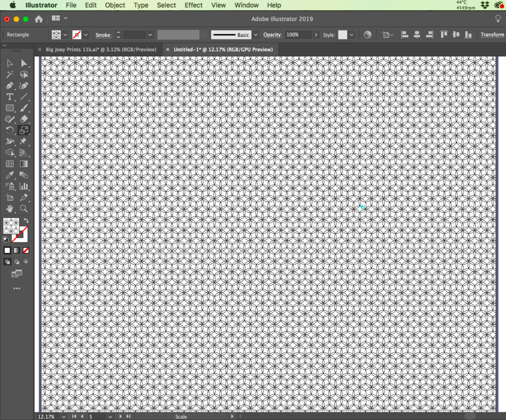Reset to default fill and stroke
This screenshot has width=506, height=420.
[x=6, y=239]
